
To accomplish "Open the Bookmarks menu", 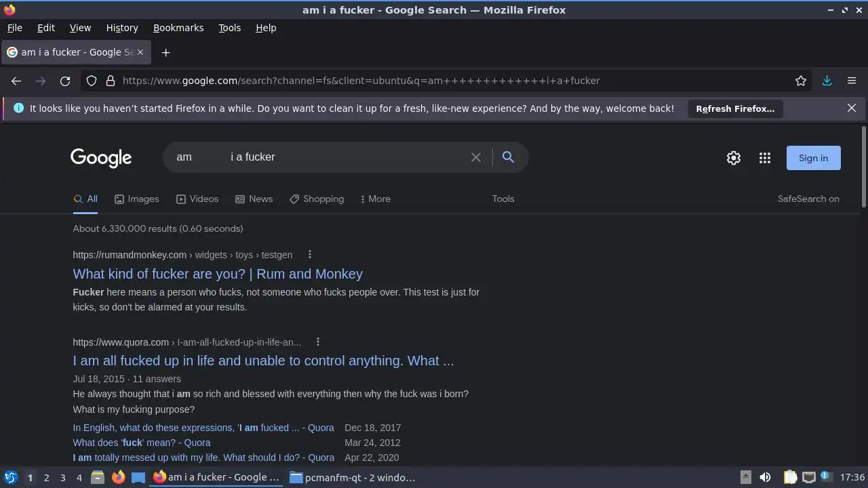I will [x=178, y=28].
